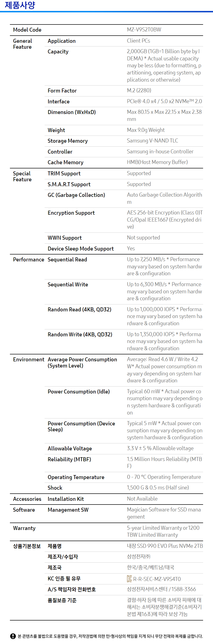Click the copyright notice text at bottom

click(x=110, y=636)
